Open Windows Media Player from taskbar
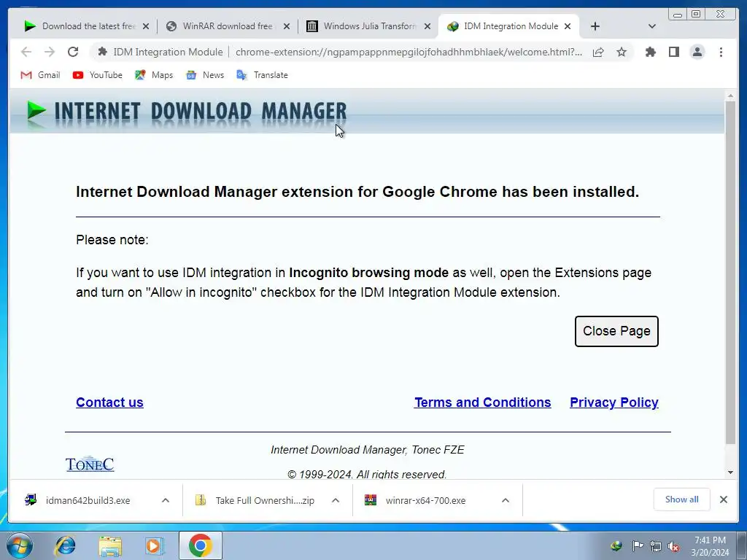 155,546
